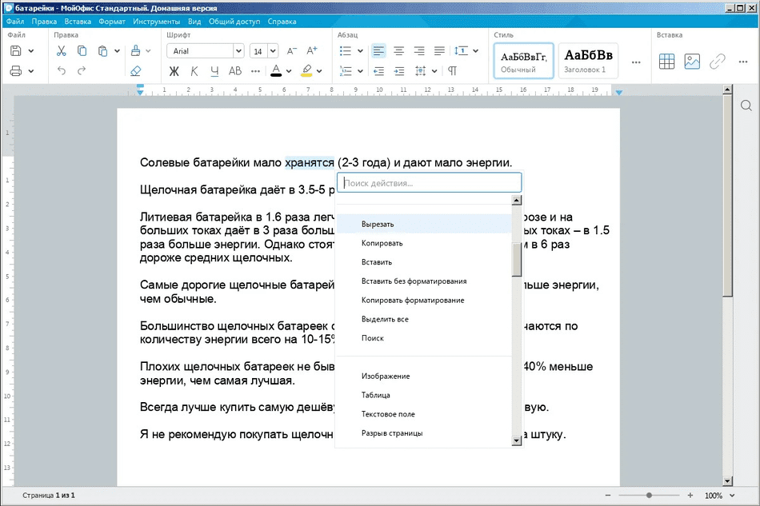Insert table via grid icon
The width and height of the screenshot is (760, 506).
pyautogui.click(x=666, y=61)
